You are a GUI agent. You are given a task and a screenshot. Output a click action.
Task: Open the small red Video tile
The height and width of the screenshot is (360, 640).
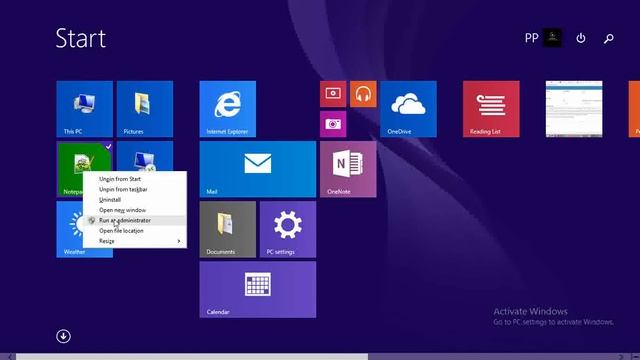pos(333,94)
